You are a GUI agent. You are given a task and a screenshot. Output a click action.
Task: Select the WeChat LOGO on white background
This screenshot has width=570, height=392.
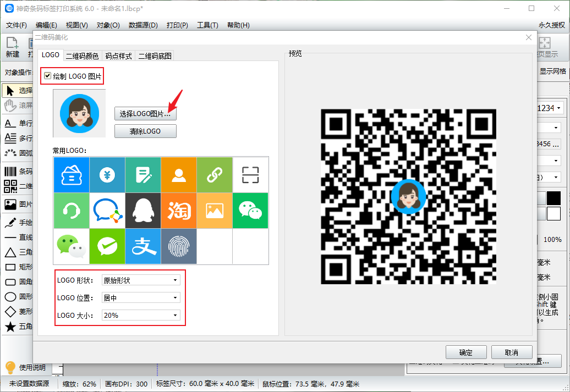72,246
